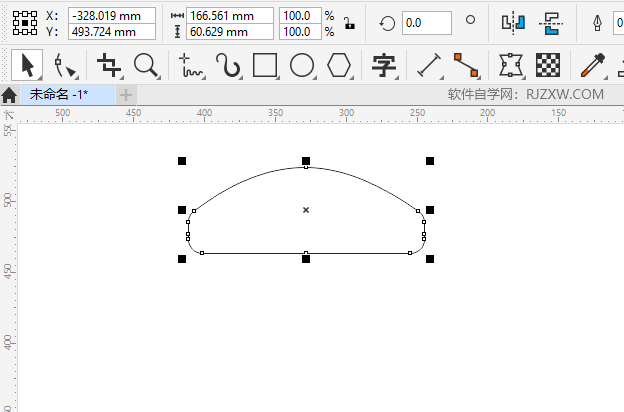Image resolution: width=624 pixels, height=412 pixels.
Task: Click the left-middle selection handle
Action: click(182, 210)
